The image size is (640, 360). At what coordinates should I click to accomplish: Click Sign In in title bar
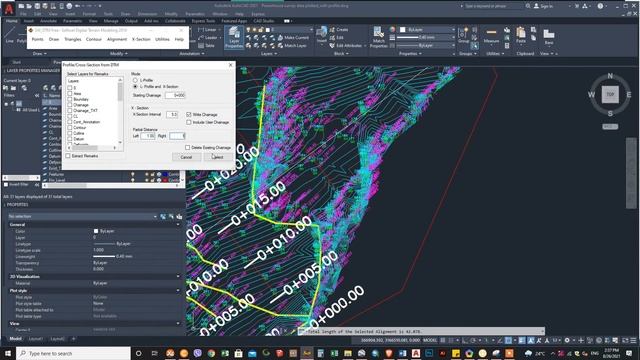[543, 6]
